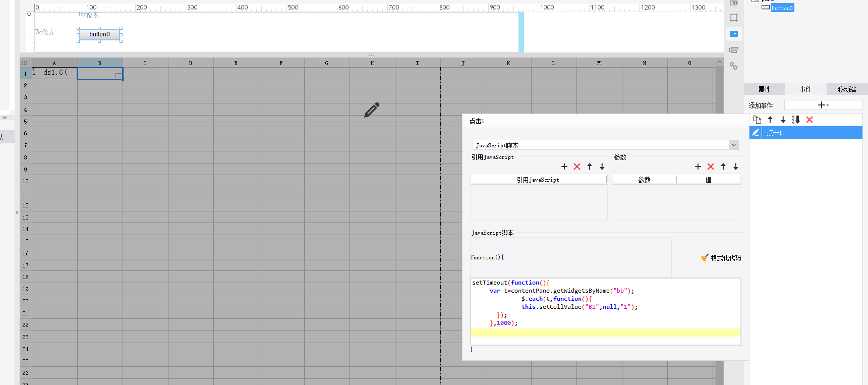
Task: Select the highlighted widget settings sidebar icon
Action: 734,34
